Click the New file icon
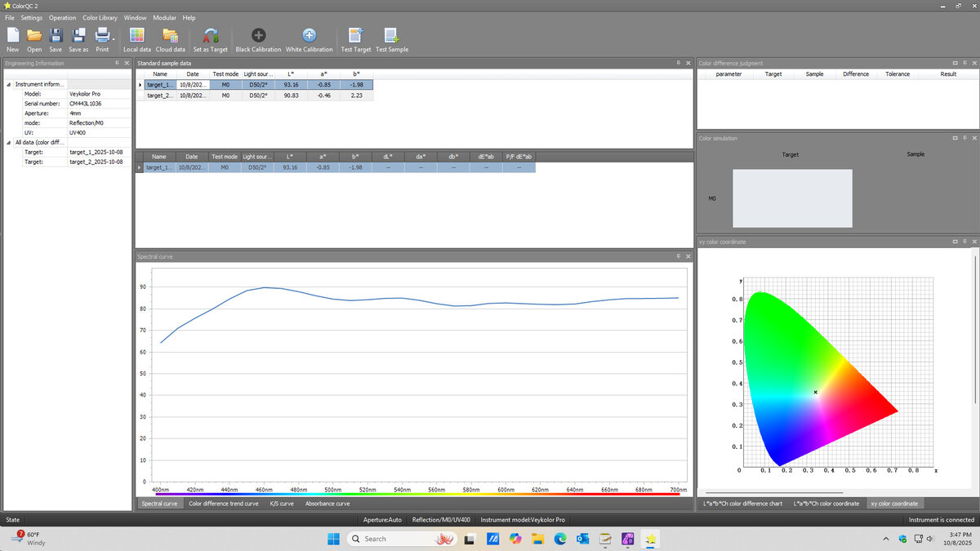980x551 pixels. pos(13,35)
